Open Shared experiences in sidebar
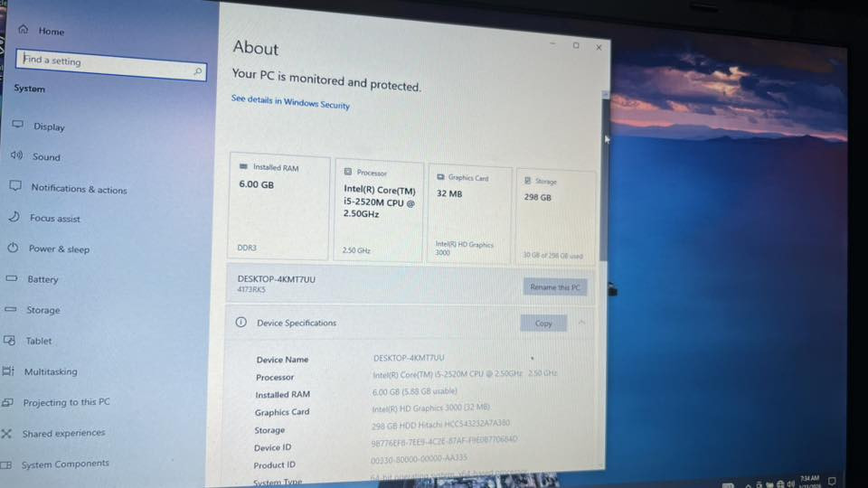This screenshot has width=868, height=488. tap(63, 433)
